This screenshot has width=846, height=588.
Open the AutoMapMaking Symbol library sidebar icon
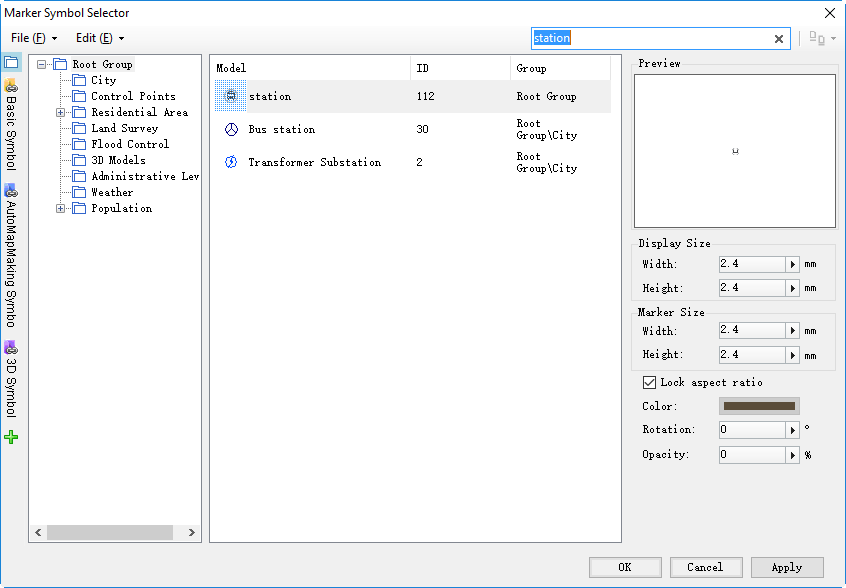[x=11, y=190]
